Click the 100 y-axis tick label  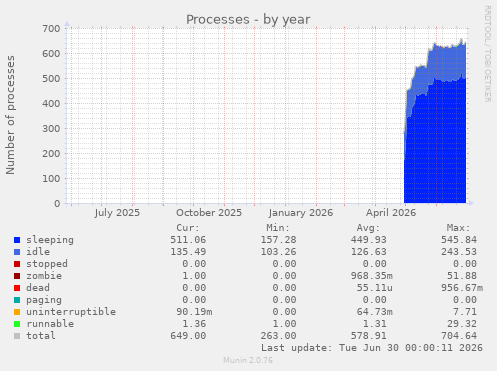(x=51, y=179)
